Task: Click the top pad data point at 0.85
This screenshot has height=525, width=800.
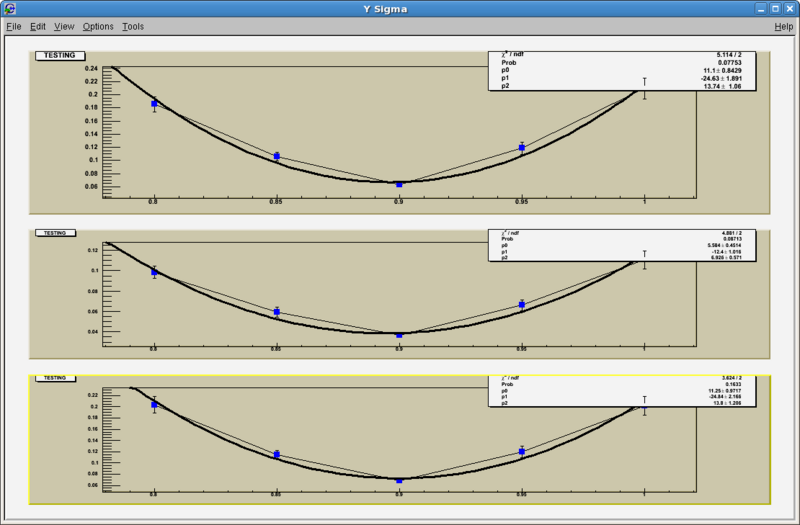Action: pyautogui.click(x=277, y=156)
